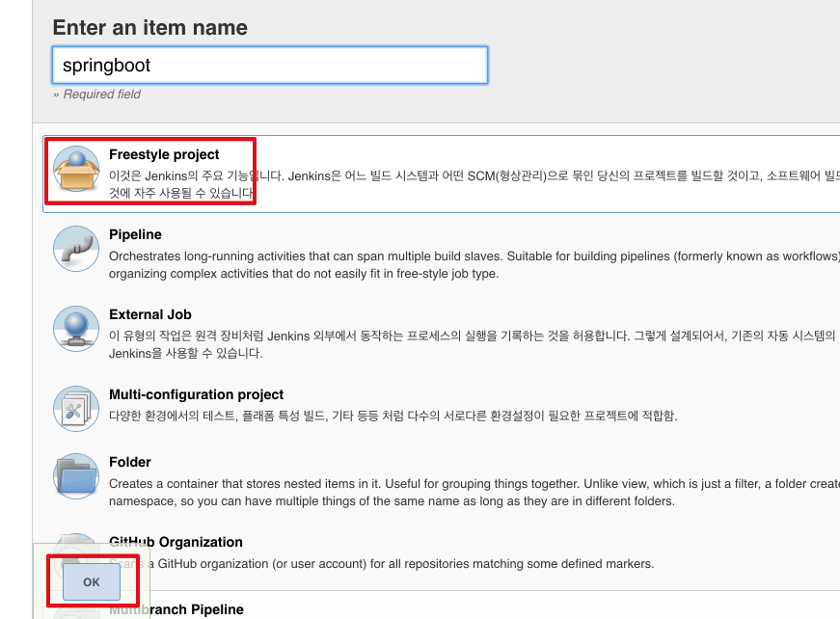Click the External Job Korean description
The height and width of the screenshot is (619, 840).
tap(474, 344)
